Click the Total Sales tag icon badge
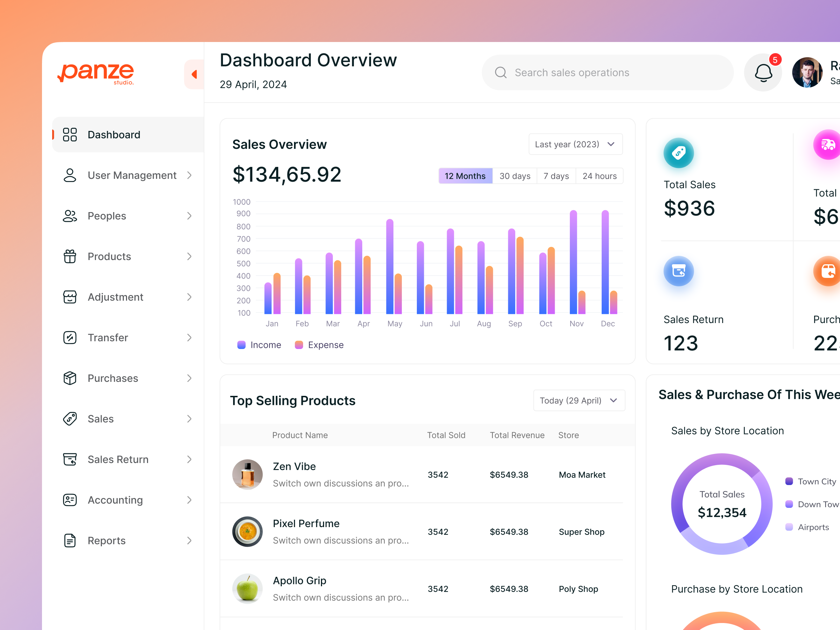Image resolution: width=840 pixels, height=630 pixels. pos(678,153)
